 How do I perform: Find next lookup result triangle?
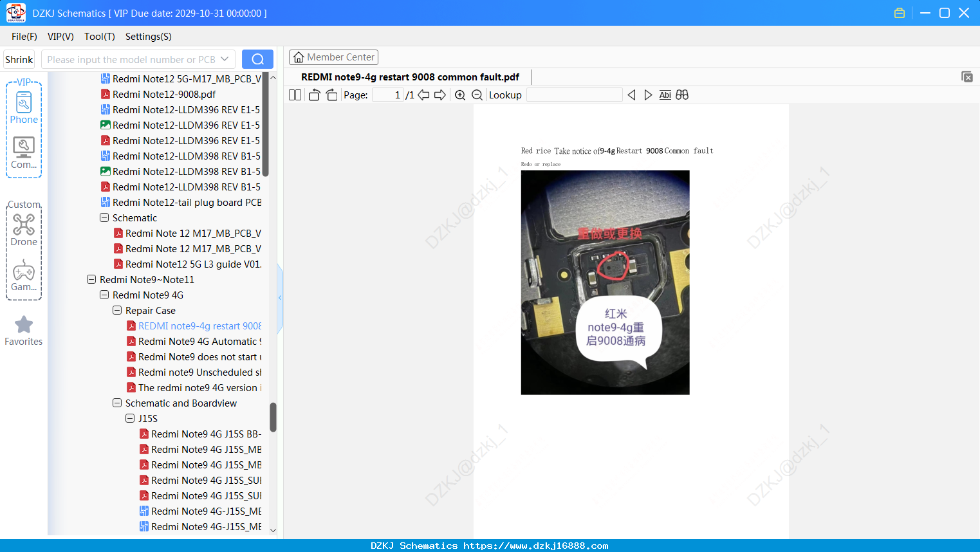coord(648,95)
